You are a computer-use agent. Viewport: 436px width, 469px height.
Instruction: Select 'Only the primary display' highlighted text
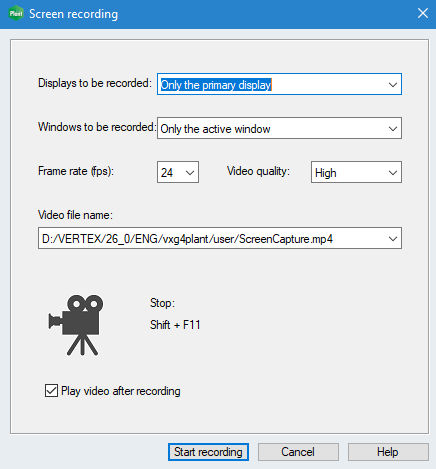click(216, 85)
